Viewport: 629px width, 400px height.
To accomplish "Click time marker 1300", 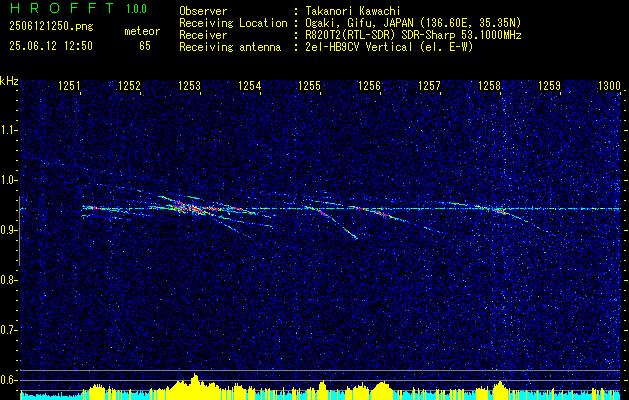I will [609, 85].
